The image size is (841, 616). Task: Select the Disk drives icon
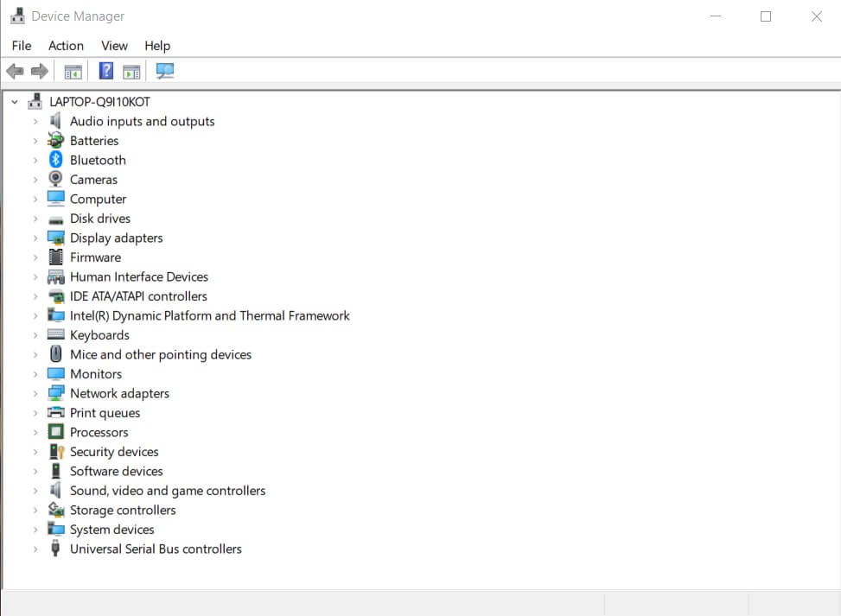[56, 219]
